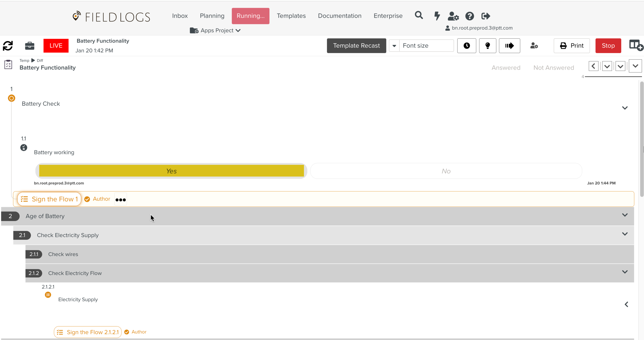This screenshot has width=644, height=340.
Task: Select the No answer for Battery working
Action: click(x=445, y=171)
